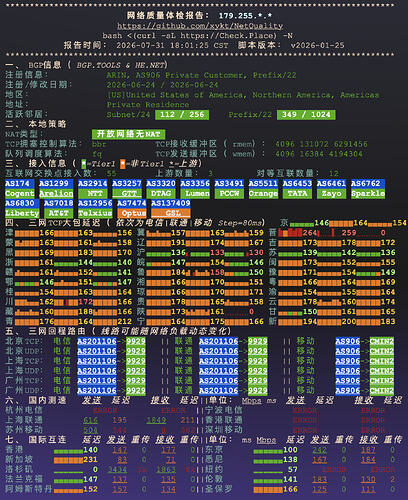Select the 'fq' queue scheduler value
Image resolution: width=408 pixels, height=500 pixels.
tap(97, 154)
